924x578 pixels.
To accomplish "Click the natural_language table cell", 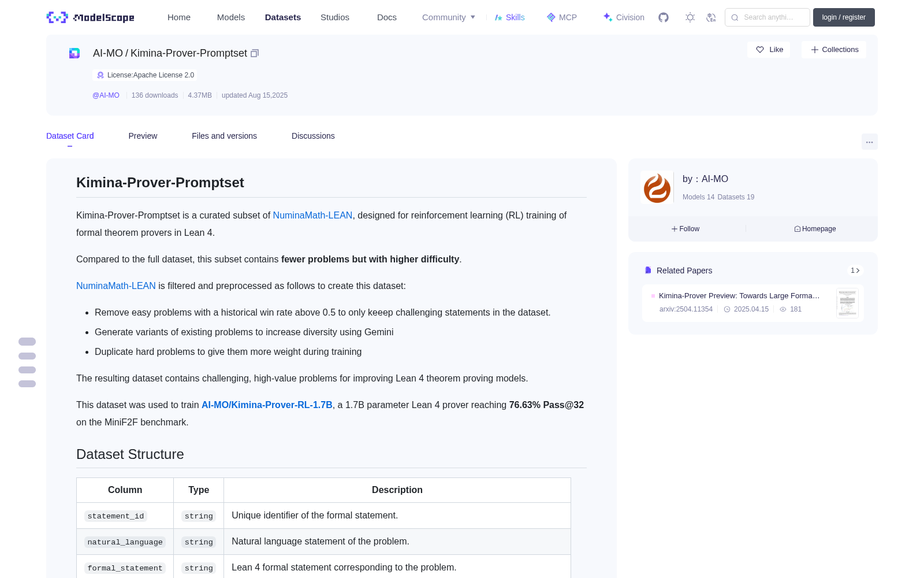I will pos(125,542).
